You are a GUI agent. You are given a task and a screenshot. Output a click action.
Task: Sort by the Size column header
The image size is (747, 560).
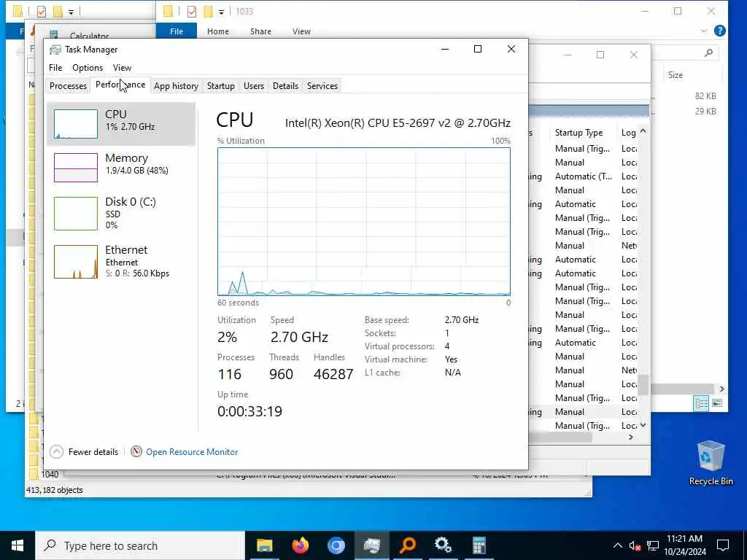coord(675,75)
